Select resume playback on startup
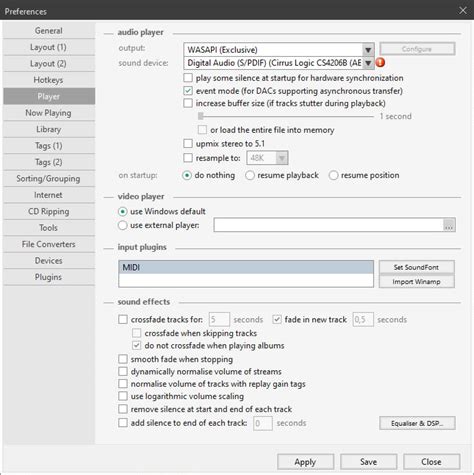Screen dimensions: 474x475 point(250,175)
